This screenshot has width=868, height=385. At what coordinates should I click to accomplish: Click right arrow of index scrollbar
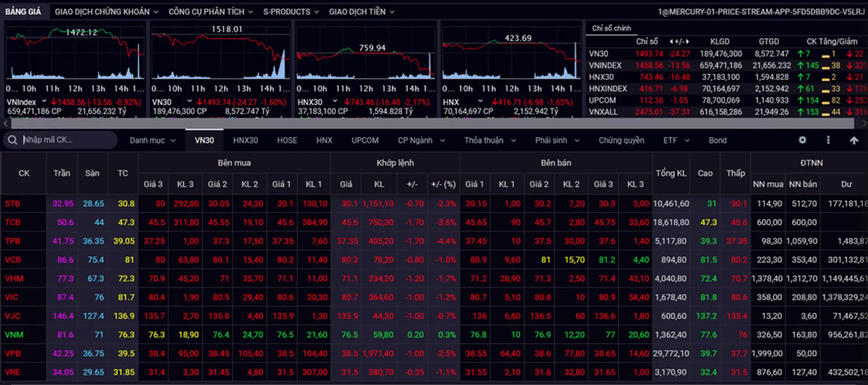(864, 123)
